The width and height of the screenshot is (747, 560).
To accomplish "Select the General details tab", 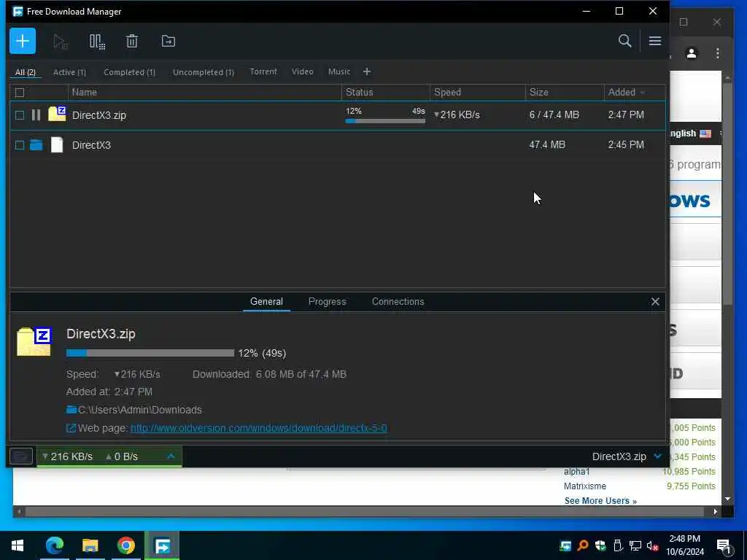I will [x=266, y=301].
